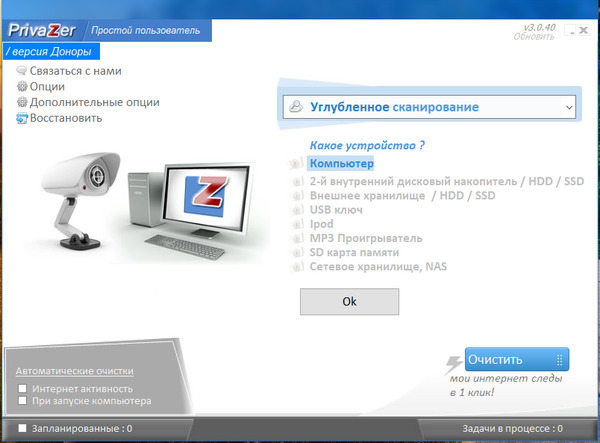Image resolution: width=600 pixels, height=443 pixels.
Task: Select the MP3 Проигрыватель device option
Action: 366,239
